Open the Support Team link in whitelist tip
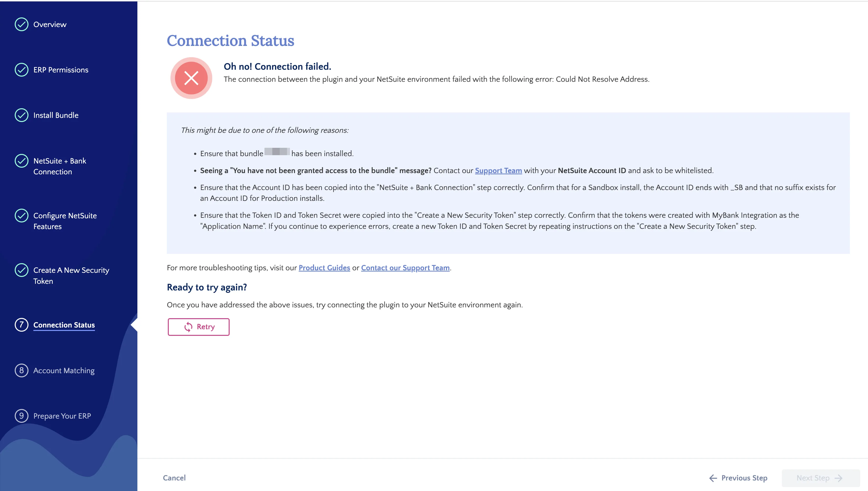868x491 pixels. (498, 171)
